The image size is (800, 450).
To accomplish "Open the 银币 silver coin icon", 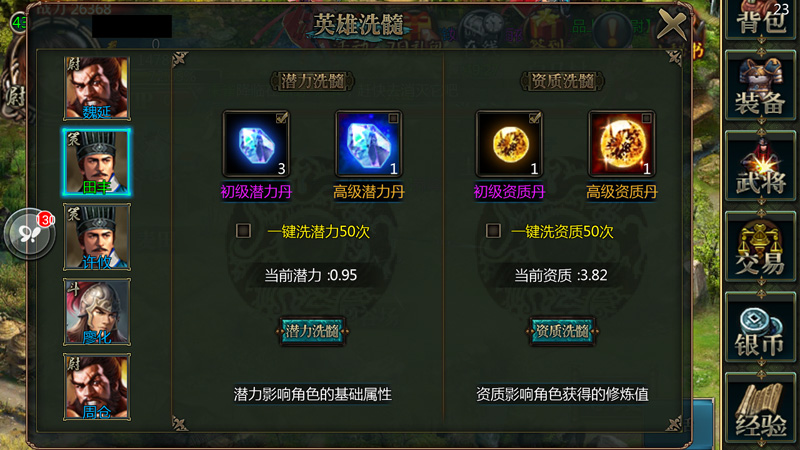I will (x=760, y=328).
